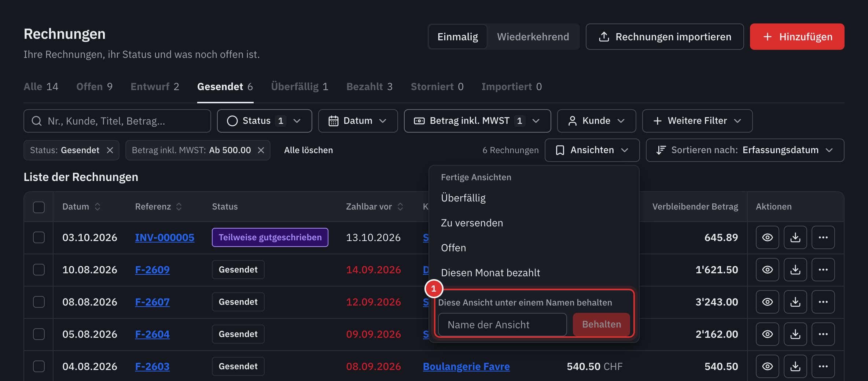Open the Boulangerie Favre customer link
868x381 pixels.
tap(466, 366)
